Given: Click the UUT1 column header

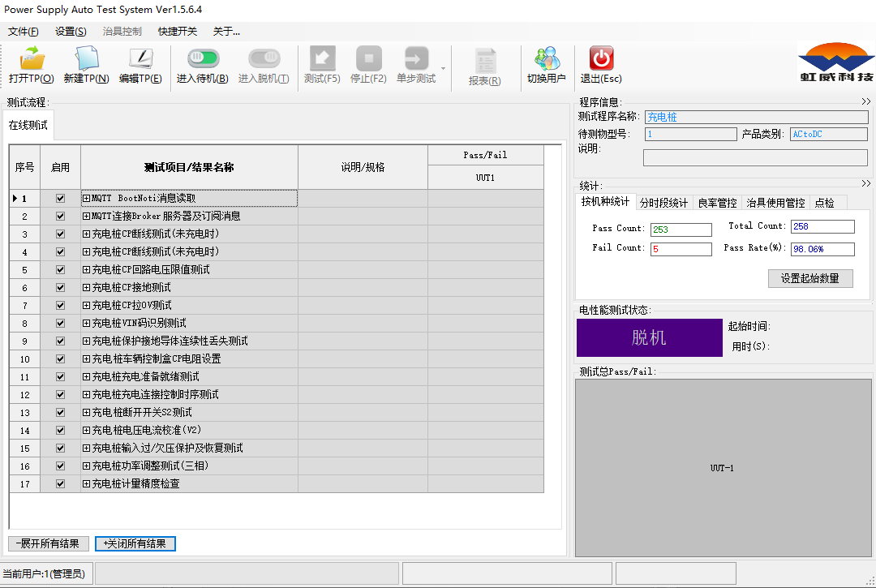Looking at the screenshot, I should click(486, 178).
